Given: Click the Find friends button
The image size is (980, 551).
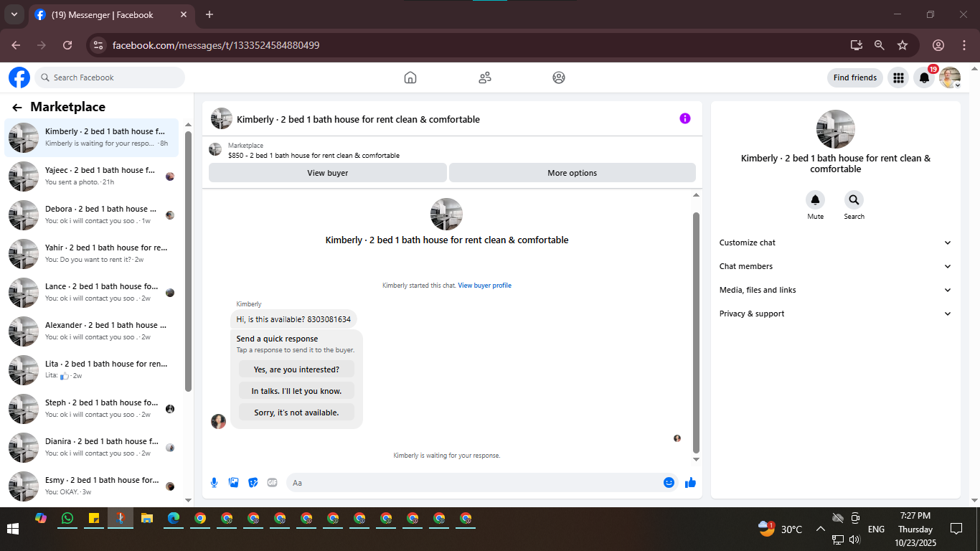Looking at the screenshot, I should [x=855, y=77].
